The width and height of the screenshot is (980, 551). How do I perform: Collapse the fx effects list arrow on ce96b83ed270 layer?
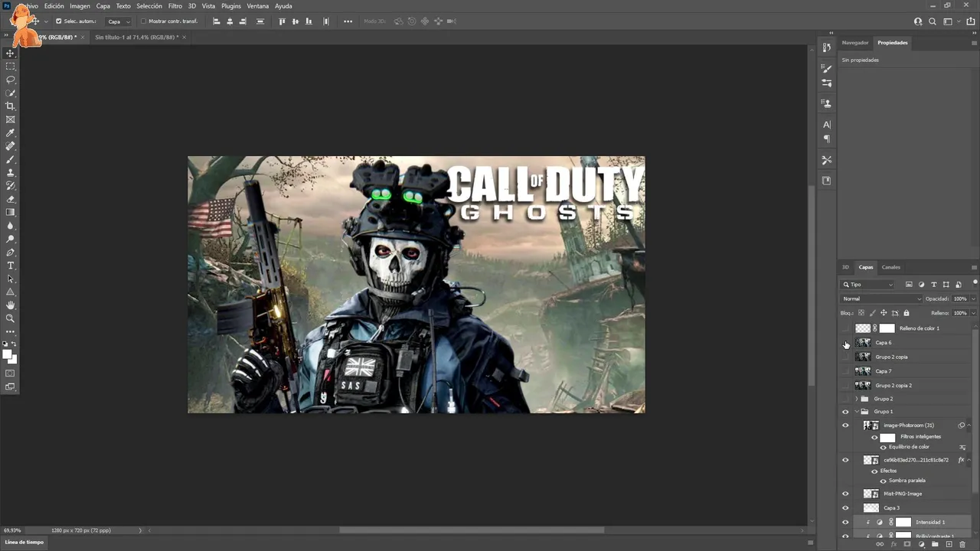(969, 460)
